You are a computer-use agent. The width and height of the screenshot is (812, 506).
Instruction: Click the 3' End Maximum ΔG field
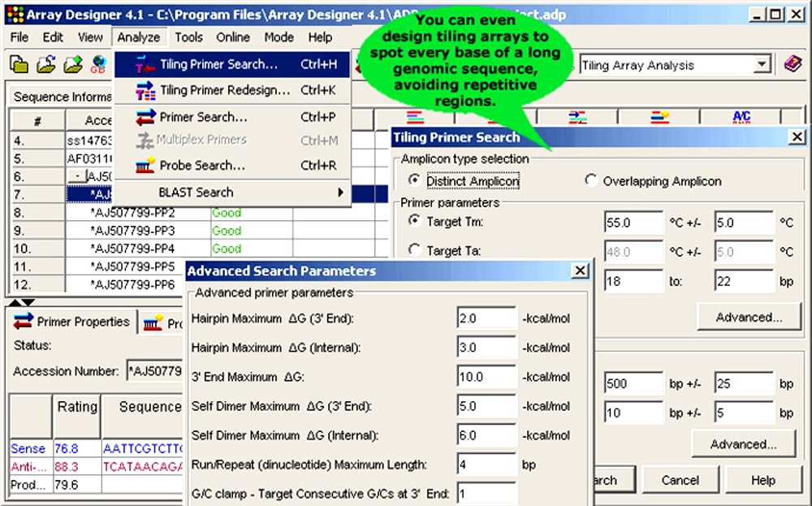click(486, 377)
